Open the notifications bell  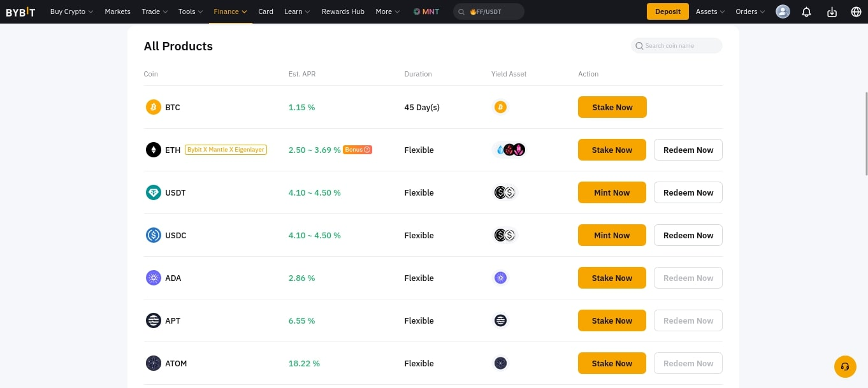click(806, 11)
